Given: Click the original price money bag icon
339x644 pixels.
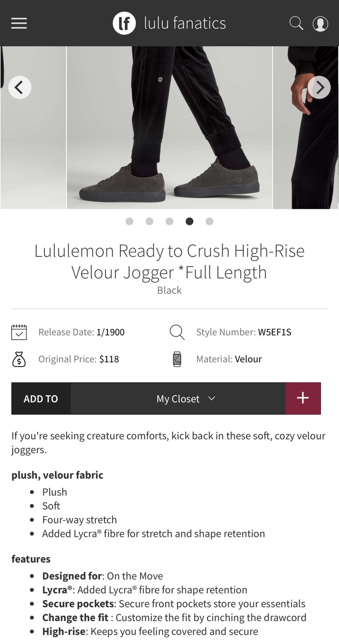Looking at the screenshot, I should [x=19, y=359].
